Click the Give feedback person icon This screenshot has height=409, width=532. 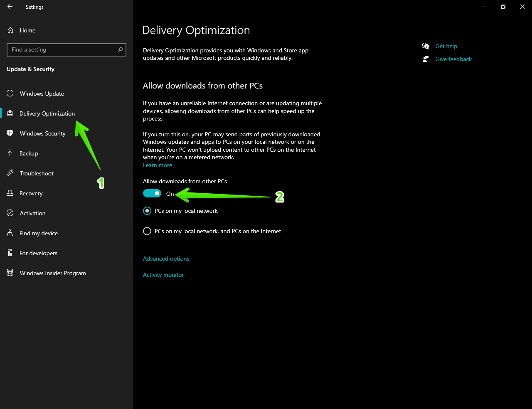click(426, 59)
